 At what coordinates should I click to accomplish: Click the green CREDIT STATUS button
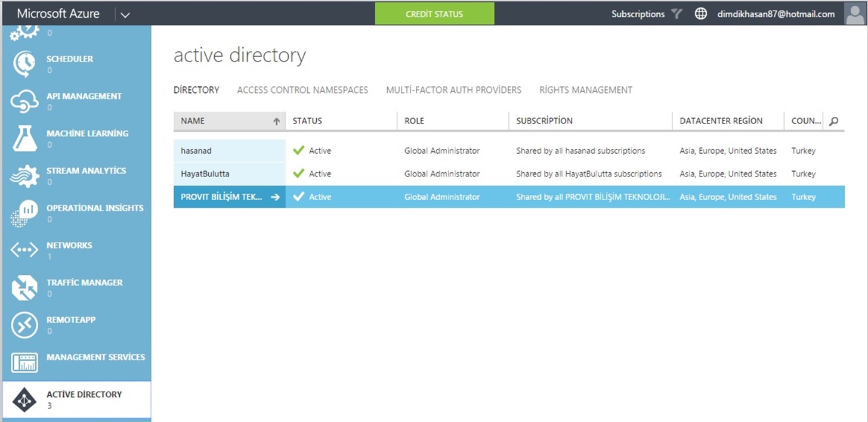[x=434, y=14]
